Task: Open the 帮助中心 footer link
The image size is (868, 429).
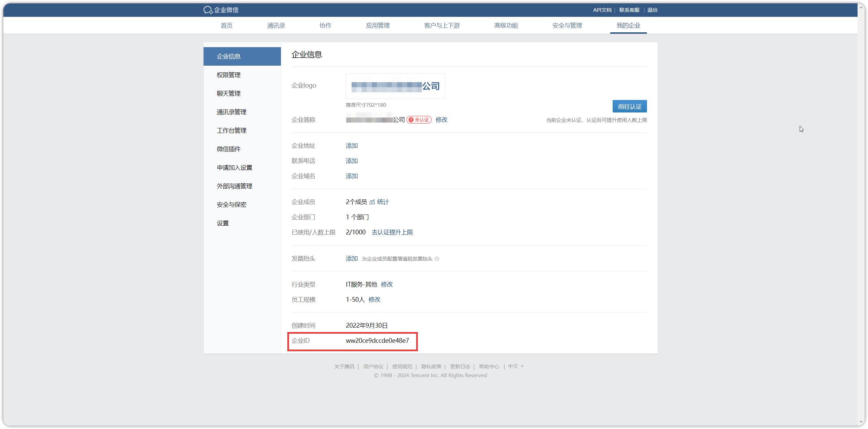Action: pos(489,367)
